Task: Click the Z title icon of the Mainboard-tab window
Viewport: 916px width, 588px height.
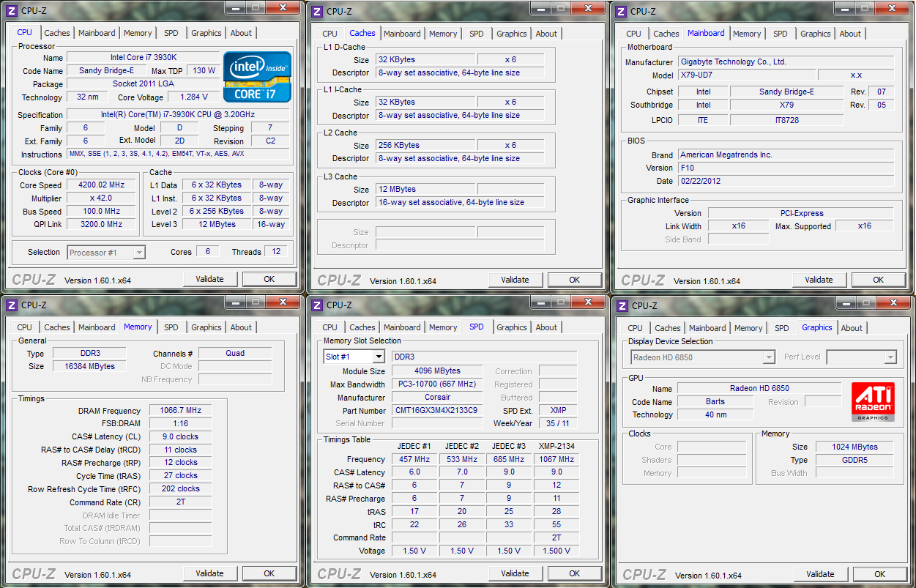Action: tap(621, 11)
